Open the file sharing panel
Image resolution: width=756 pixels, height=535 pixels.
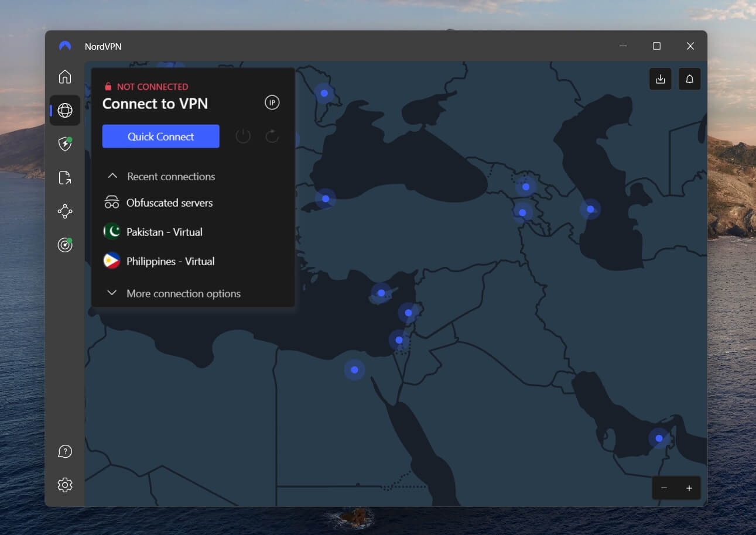[x=65, y=177]
